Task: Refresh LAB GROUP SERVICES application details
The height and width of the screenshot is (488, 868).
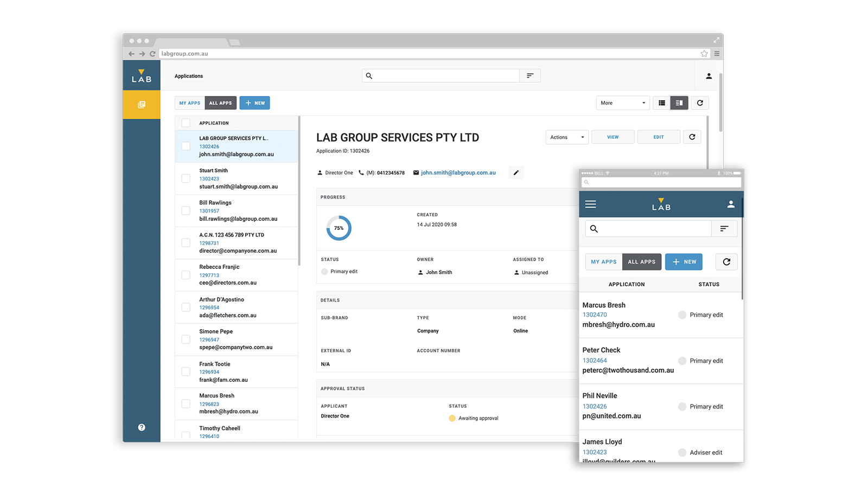Action: click(x=692, y=137)
